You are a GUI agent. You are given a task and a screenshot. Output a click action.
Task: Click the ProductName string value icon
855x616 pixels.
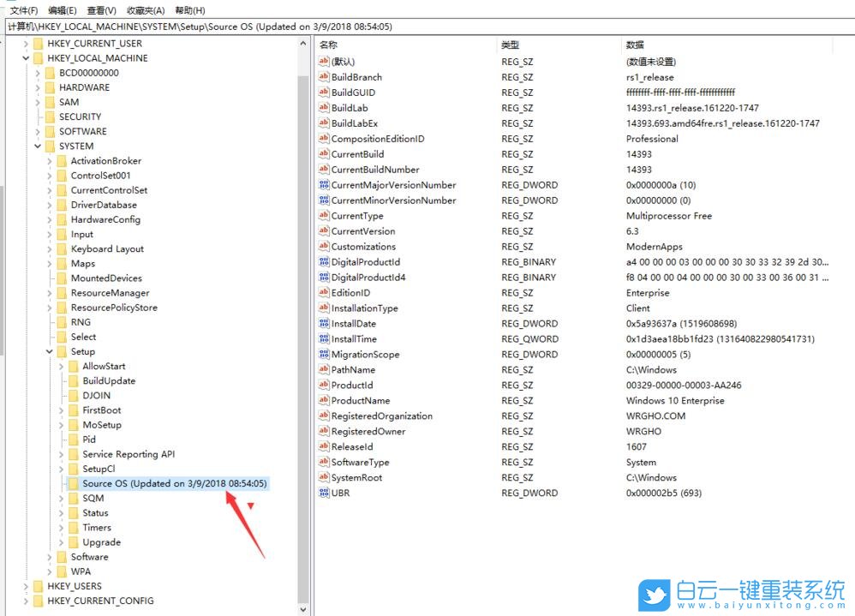click(x=323, y=401)
